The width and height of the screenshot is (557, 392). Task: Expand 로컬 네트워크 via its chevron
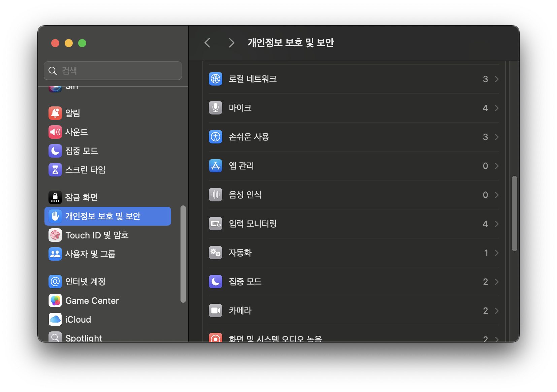(497, 79)
